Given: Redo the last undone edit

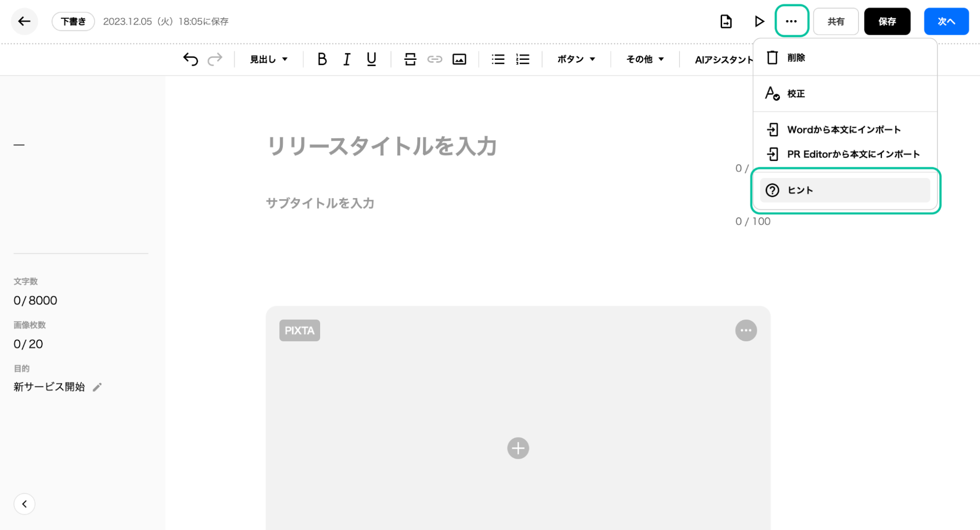Looking at the screenshot, I should tap(215, 59).
